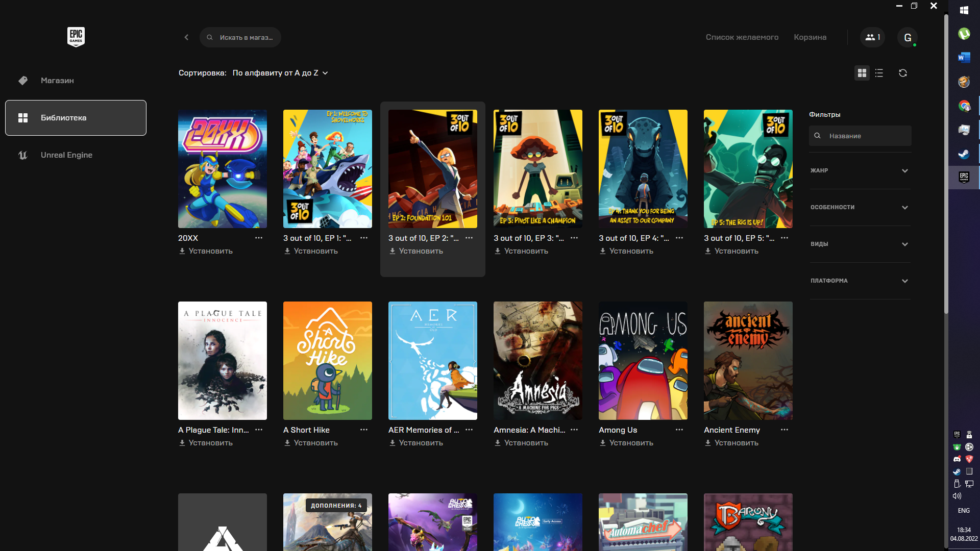Open options menu for 20XX
Screen dimensions: 980x551
coord(259,238)
